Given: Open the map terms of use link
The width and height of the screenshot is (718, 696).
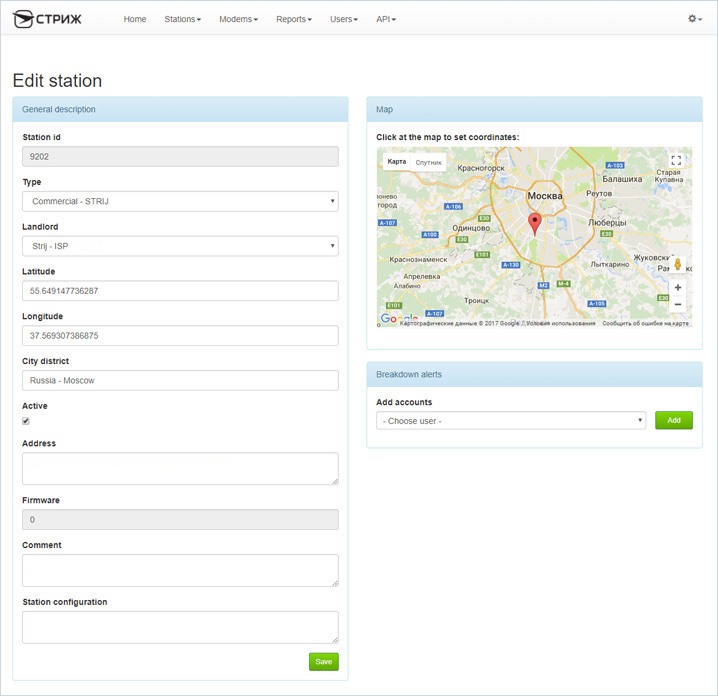Looking at the screenshot, I should [560, 323].
